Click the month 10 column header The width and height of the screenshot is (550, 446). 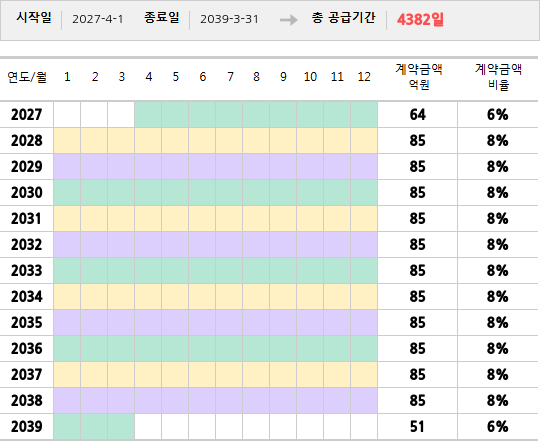[x=310, y=77]
